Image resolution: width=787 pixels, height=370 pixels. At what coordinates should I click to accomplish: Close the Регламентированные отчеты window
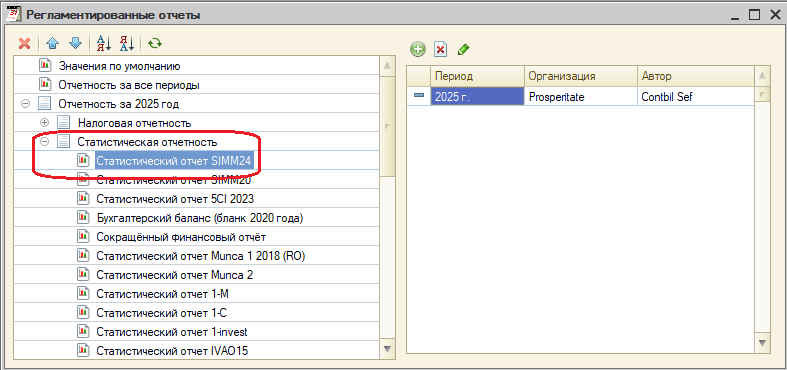click(774, 15)
